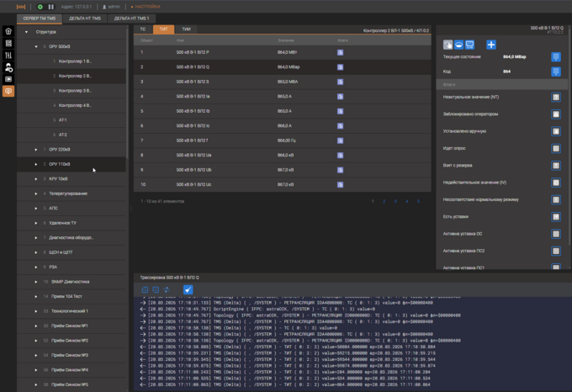Viewport: 572px width, 392px height.
Task: Collapse the ОРУ 500кВ tree node
Action: [36, 47]
